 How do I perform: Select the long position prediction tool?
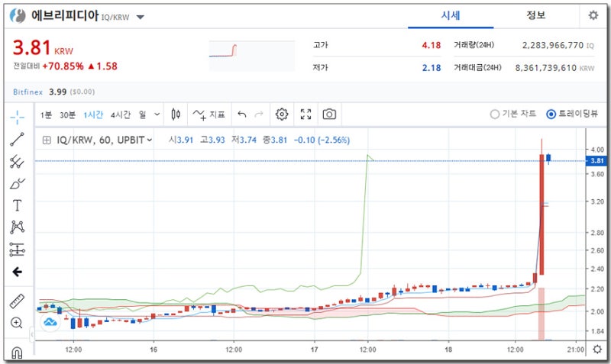(x=17, y=250)
